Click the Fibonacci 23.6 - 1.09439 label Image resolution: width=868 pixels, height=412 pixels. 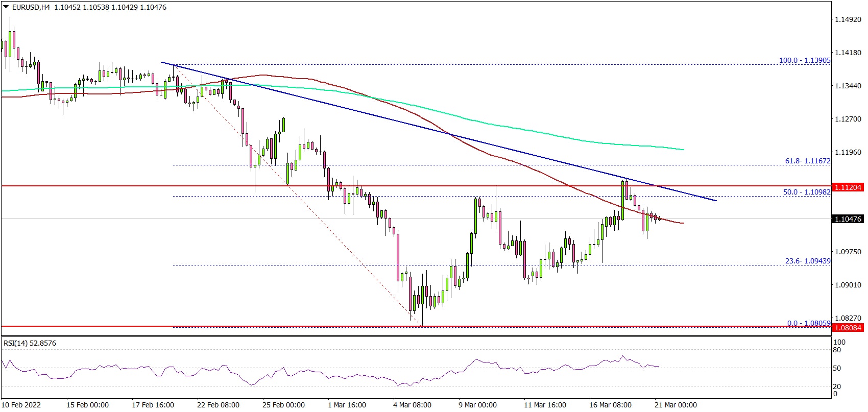[807, 261]
